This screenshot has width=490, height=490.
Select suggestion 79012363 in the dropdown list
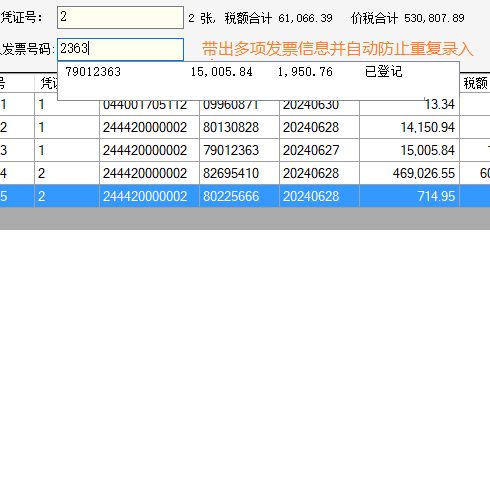coord(258,72)
